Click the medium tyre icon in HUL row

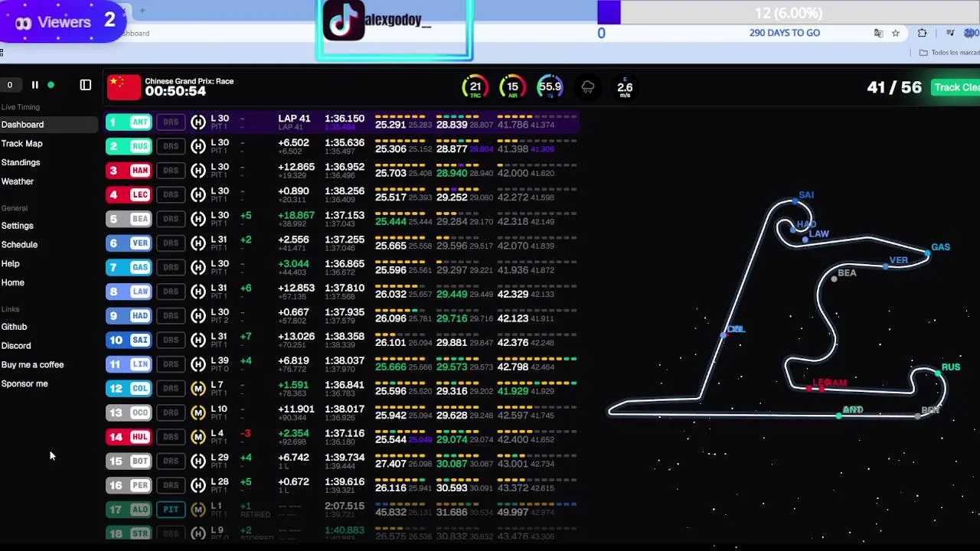coord(198,437)
